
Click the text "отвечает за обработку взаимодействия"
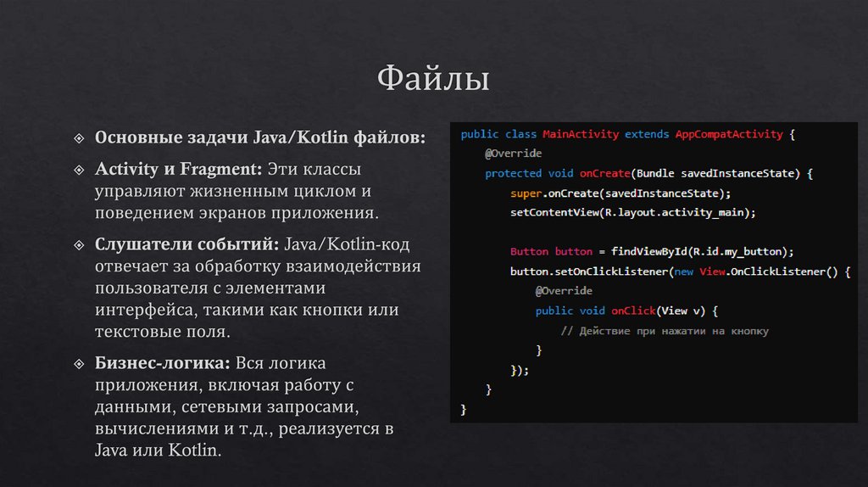click(258, 266)
